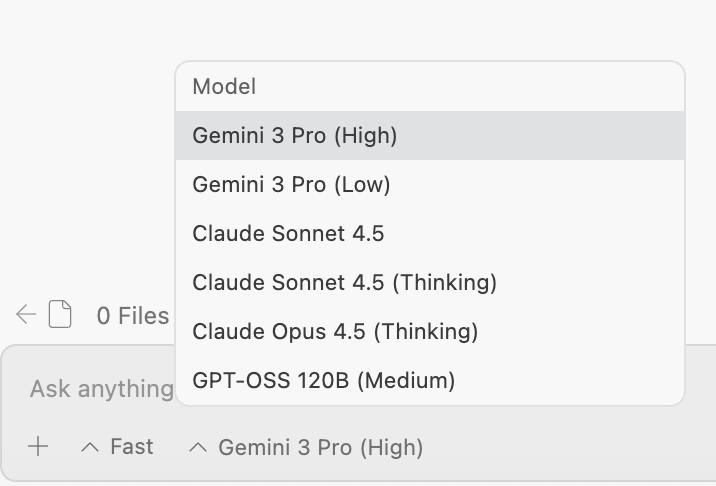Focus the Ask anything input field

coord(100,388)
